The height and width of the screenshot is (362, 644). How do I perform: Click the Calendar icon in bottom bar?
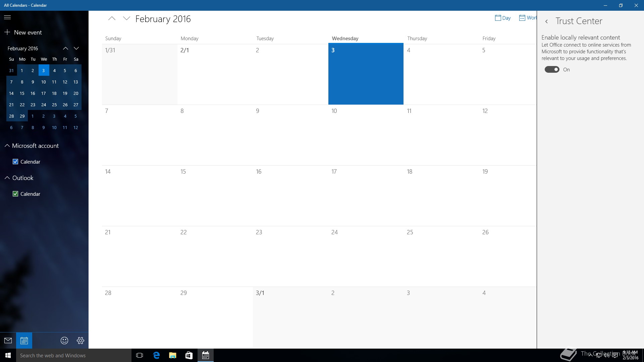tap(24, 341)
